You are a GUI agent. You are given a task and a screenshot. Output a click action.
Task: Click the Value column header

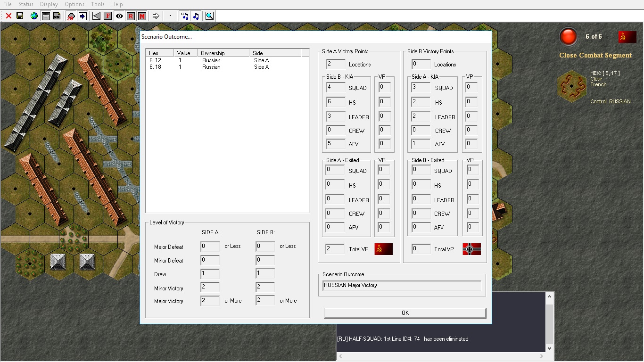point(186,53)
